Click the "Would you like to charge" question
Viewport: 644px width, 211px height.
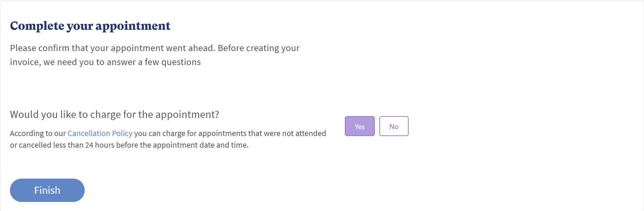(114, 114)
